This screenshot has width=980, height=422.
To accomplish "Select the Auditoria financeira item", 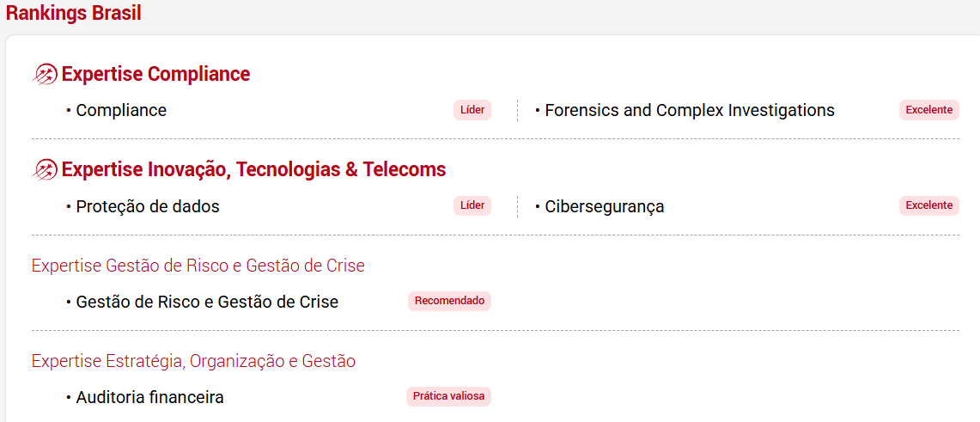I will point(149,398).
